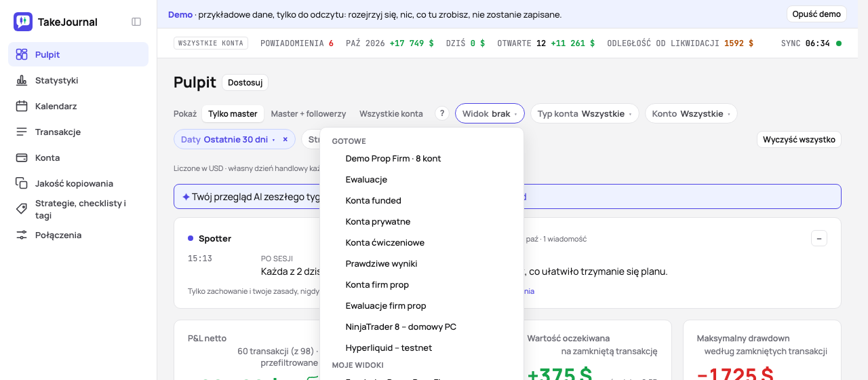Image resolution: width=868 pixels, height=380 pixels.
Task: Open the Widok brak dropdown
Action: point(490,113)
